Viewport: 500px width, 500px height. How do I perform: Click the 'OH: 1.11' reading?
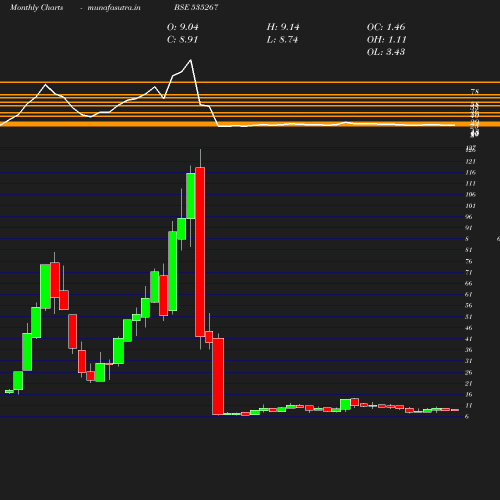pyautogui.click(x=386, y=40)
